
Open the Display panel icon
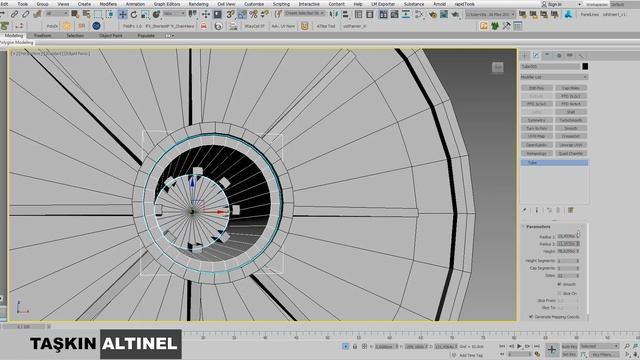tap(570, 56)
